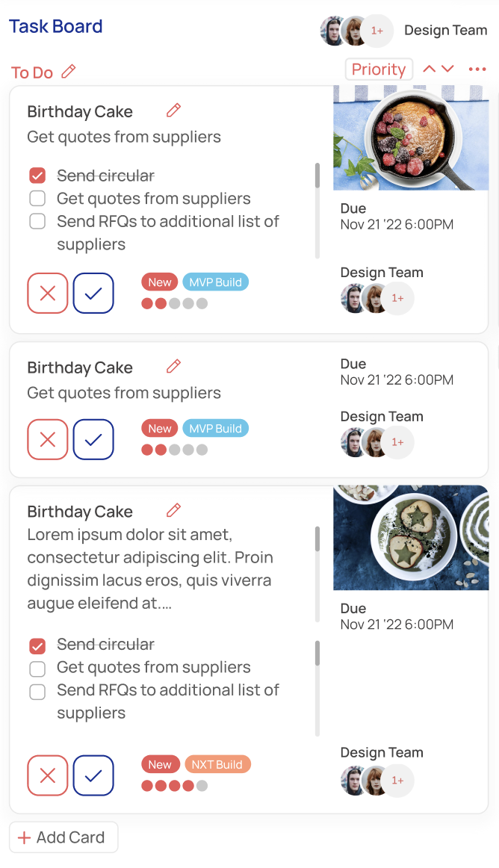The width and height of the screenshot is (499, 868).
Task: Click the sort descending down chevron
Action: 447,69
